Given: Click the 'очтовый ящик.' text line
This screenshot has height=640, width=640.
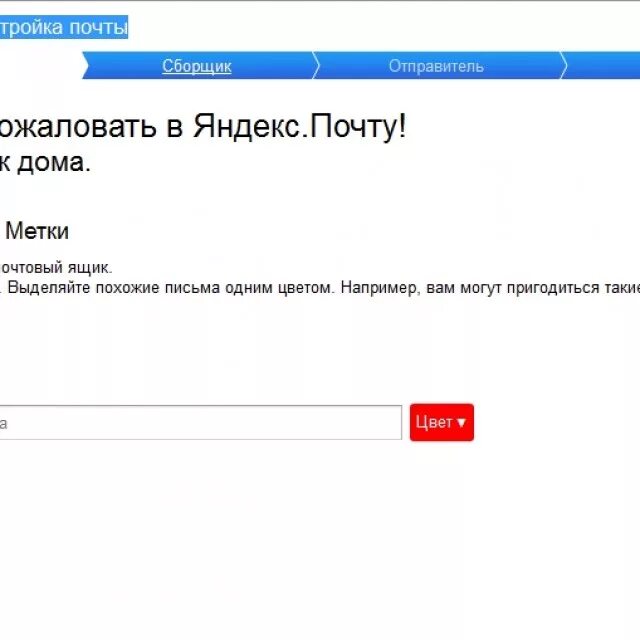Looking at the screenshot, I should point(56,268).
